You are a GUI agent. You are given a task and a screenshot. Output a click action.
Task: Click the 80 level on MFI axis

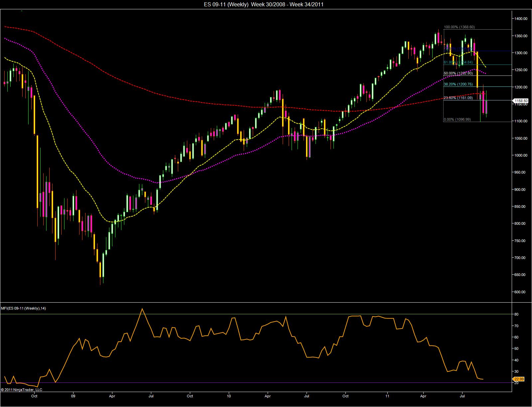[516, 314]
